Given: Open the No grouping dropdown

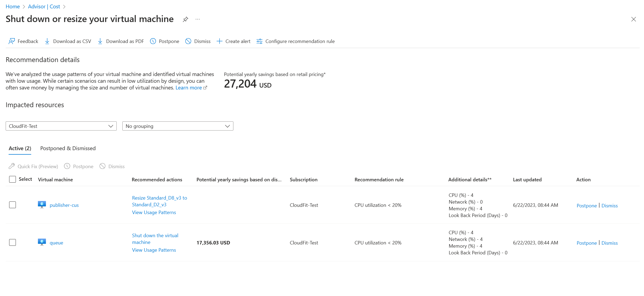Looking at the screenshot, I should tap(177, 126).
